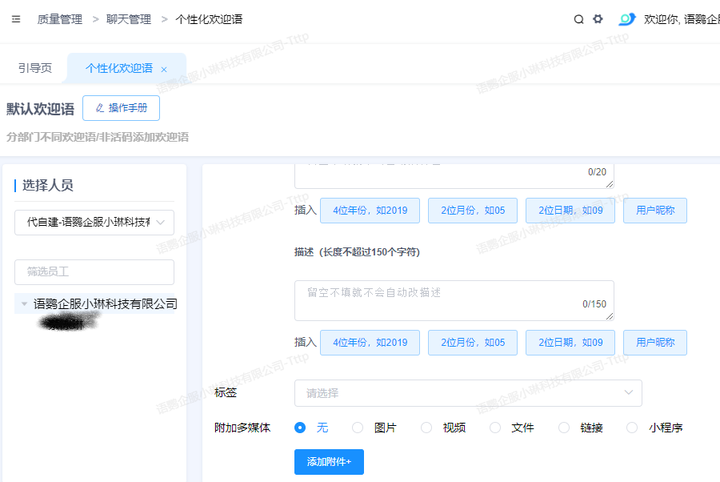Insert 用户昵称 in the description row
Viewport: 720px width, 482px height.
655,342
